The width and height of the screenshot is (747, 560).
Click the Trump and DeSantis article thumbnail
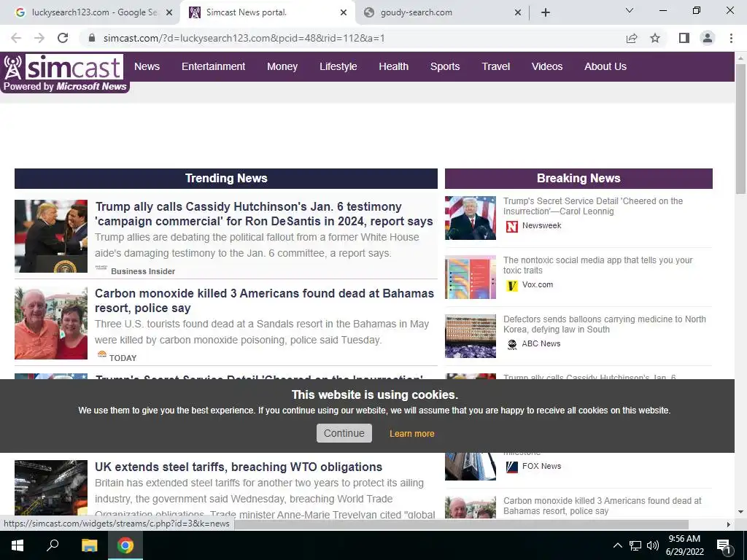click(x=51, y=236)
